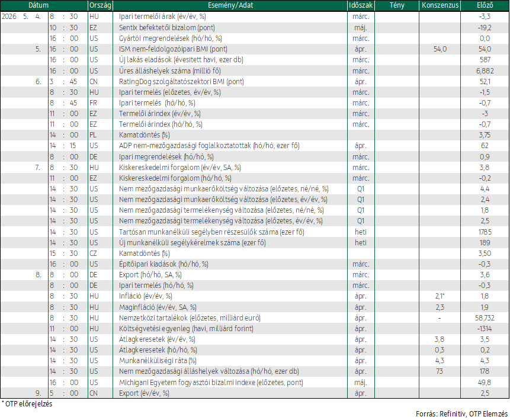Image resolution: width=510 pixels, height=420 pixels.
Task: Select the Infláció (év/év, %) row
Action: point(255,296)
